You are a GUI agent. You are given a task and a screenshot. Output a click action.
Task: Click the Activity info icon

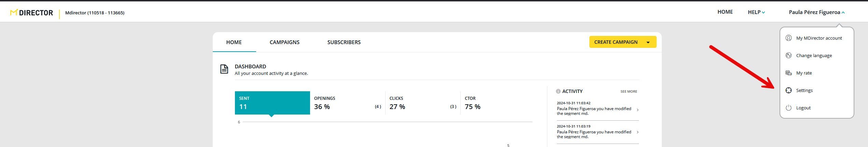(x=558, y=91)
